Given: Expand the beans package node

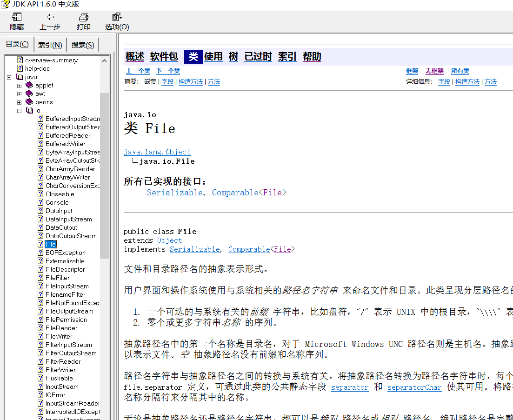Looking at the screenshot, I should [x=20, y=102].
